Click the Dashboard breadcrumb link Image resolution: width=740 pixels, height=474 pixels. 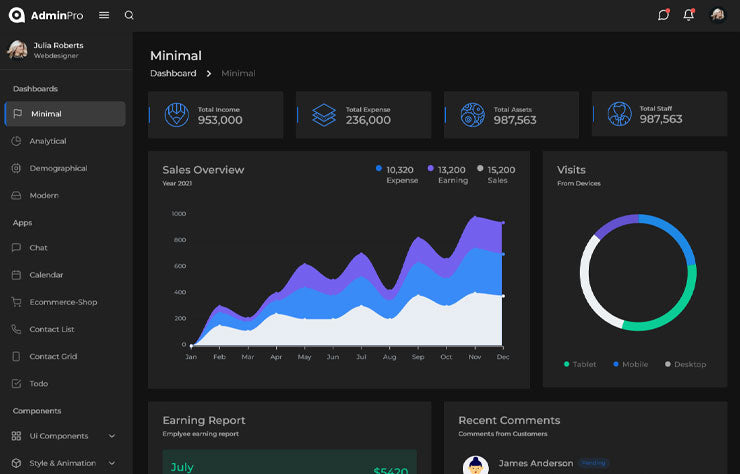173,73
